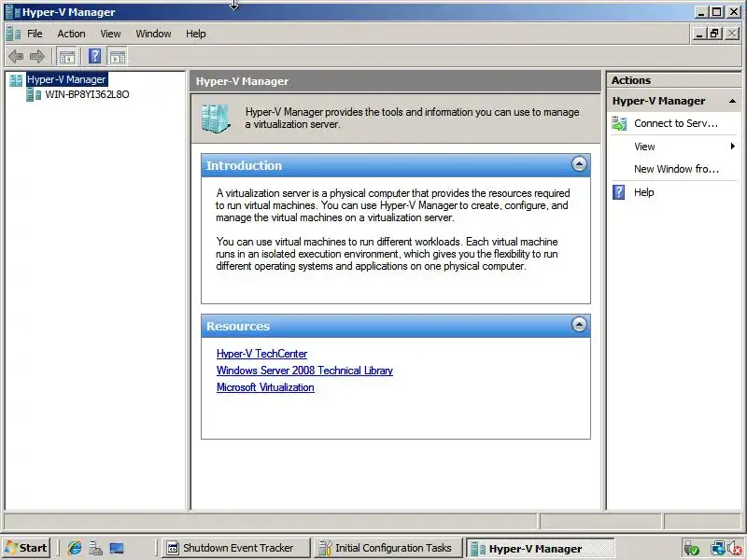This screenshot has width=747, height=560.
Task: Click the Back arrow toolbar icon
Action: pyautogui.click(x=16, y=57)
